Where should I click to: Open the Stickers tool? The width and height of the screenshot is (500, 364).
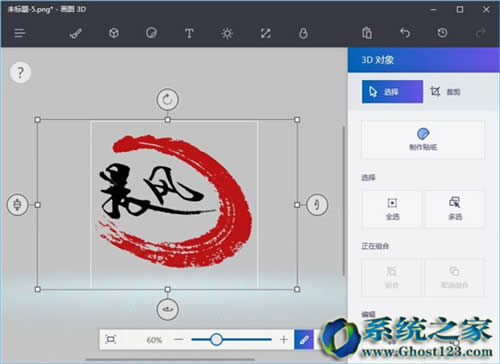(151, 33)
